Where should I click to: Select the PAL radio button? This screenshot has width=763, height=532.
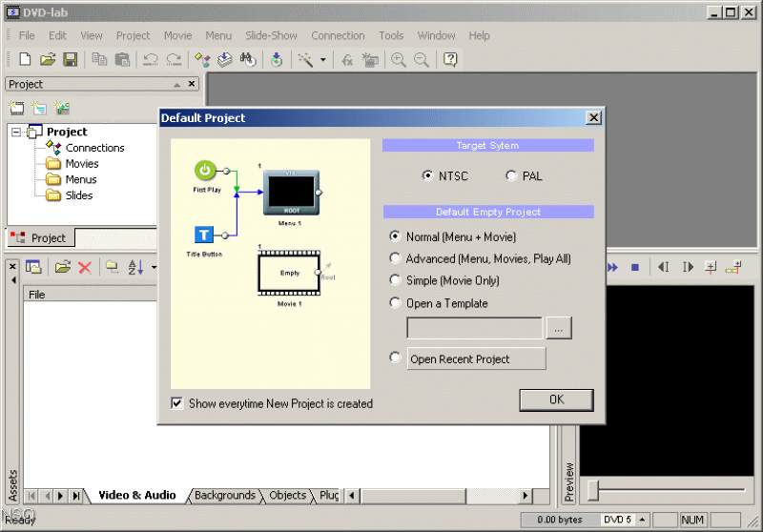pyautogui.click(x=511, y=175)
